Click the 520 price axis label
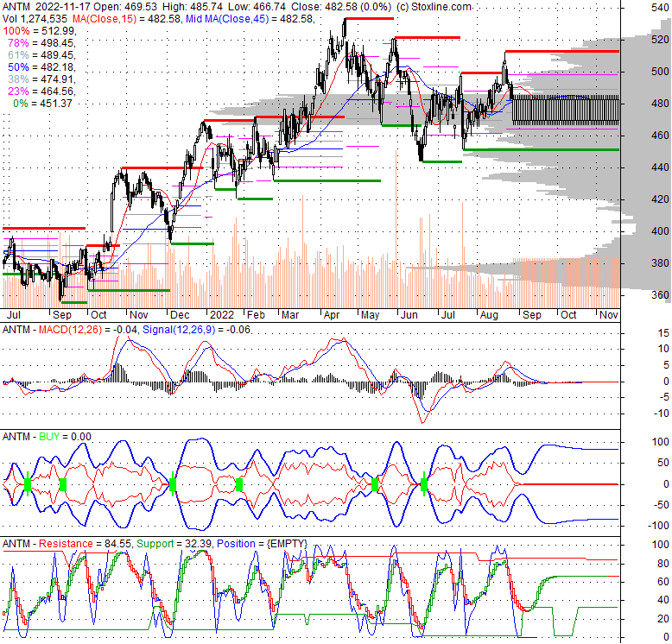Viewport: 672px width, 644px height. (x=660, y=40)
